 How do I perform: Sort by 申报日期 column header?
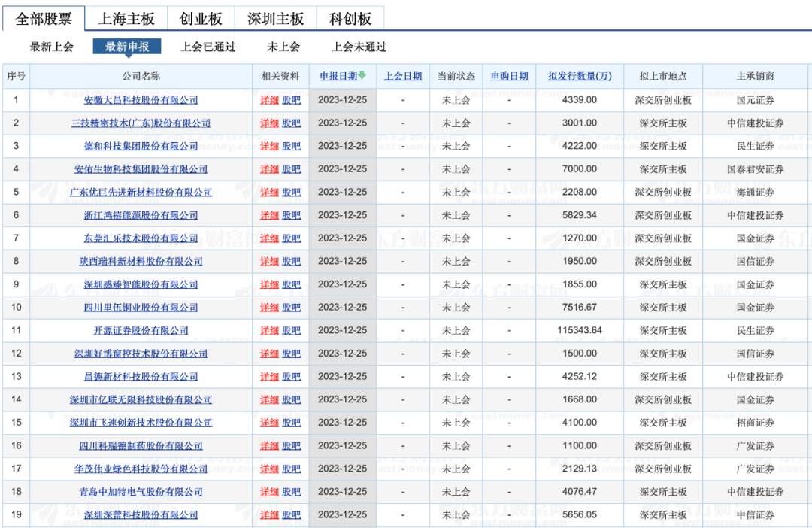[x=338, y=76]
